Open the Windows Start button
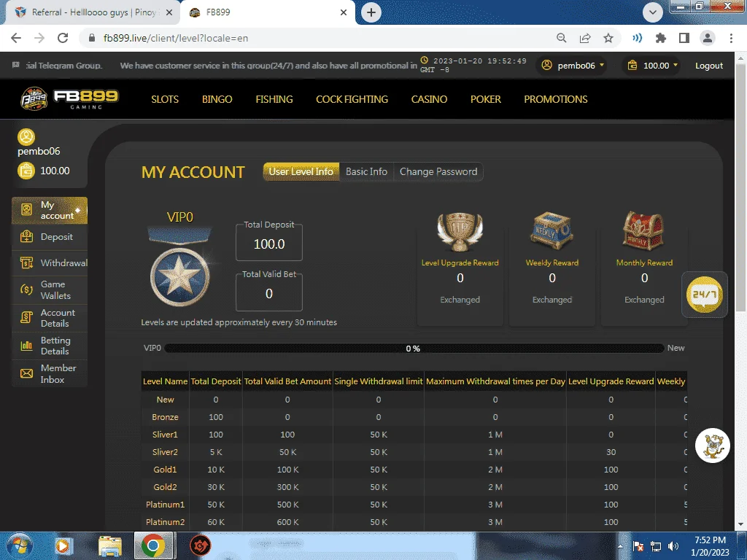 pos(19,545)
